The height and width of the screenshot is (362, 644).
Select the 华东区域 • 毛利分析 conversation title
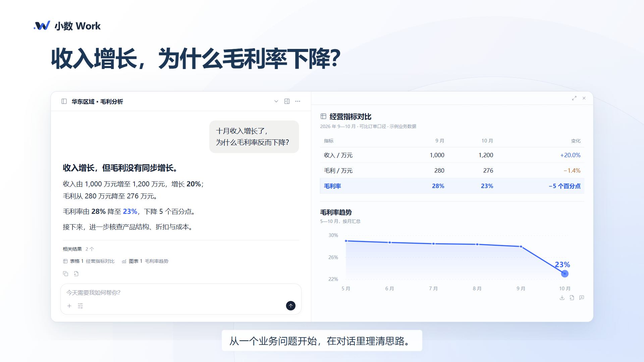click(x=97, y=102)
